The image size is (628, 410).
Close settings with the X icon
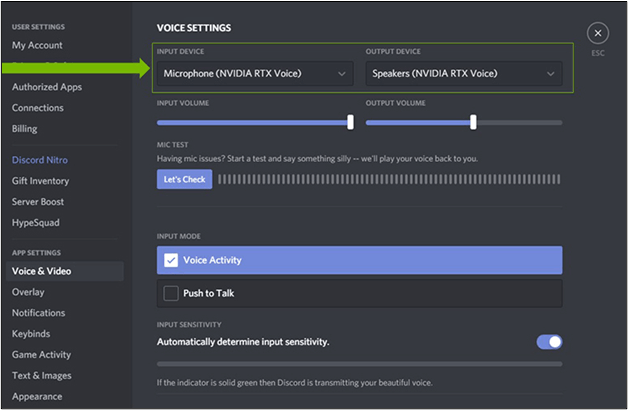coord(598,33)
